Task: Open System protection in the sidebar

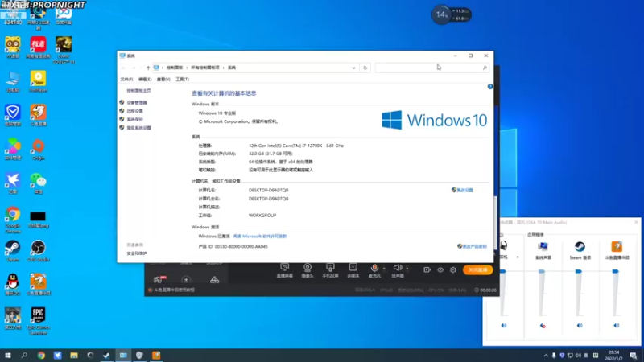Action: click(134, 119)
